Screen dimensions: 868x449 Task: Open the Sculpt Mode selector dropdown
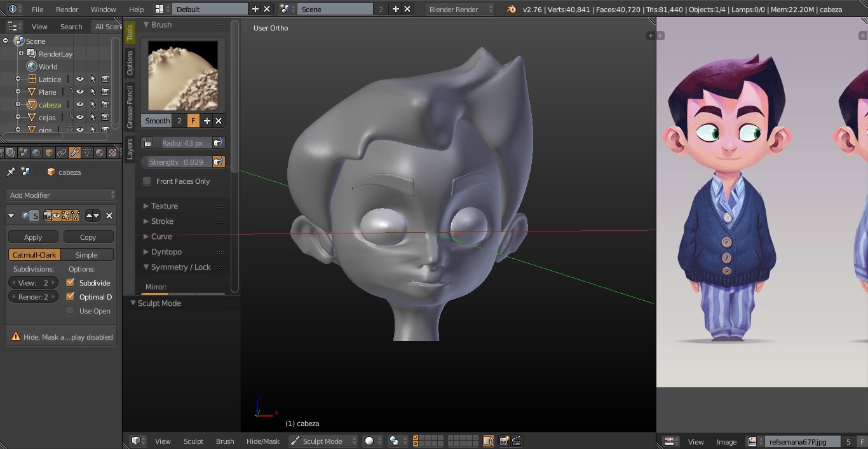coord(323,441)
